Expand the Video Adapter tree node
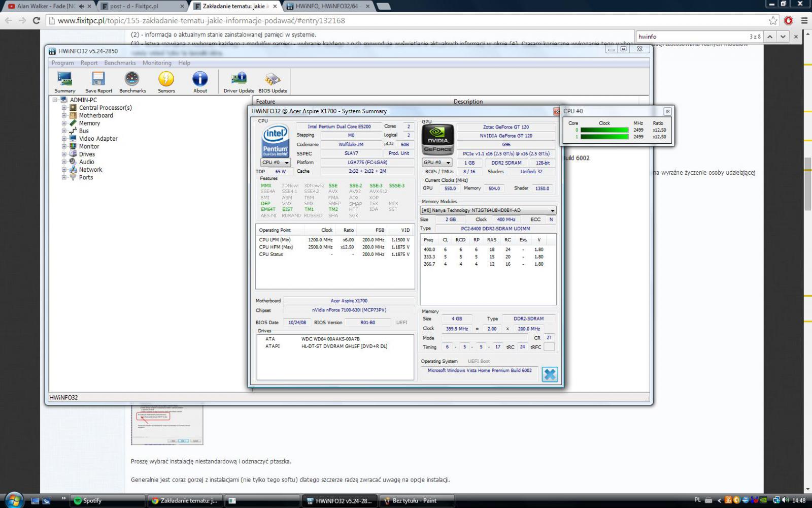 click(64, 139)
